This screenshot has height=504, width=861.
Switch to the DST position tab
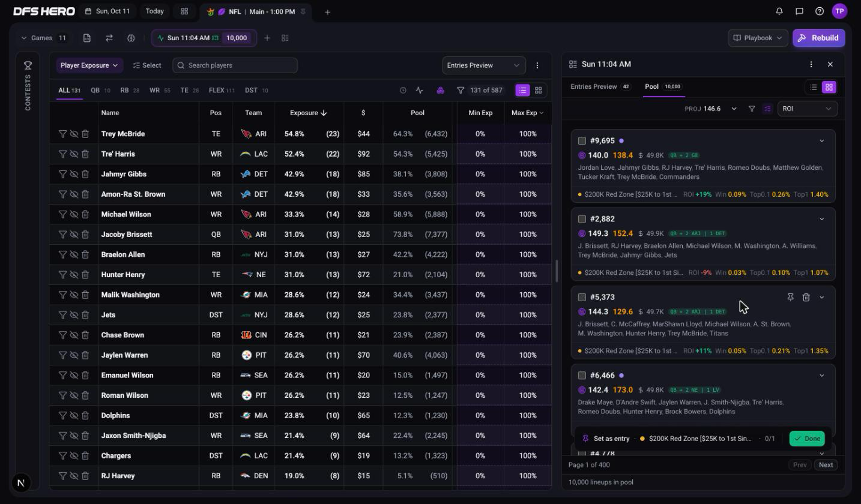256,91
